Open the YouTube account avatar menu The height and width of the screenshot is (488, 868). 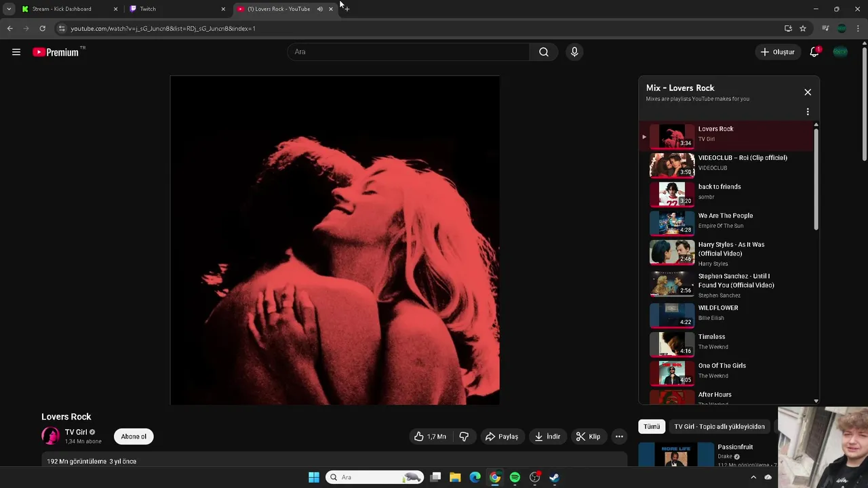pyautogui.click(x=840, y=52)
